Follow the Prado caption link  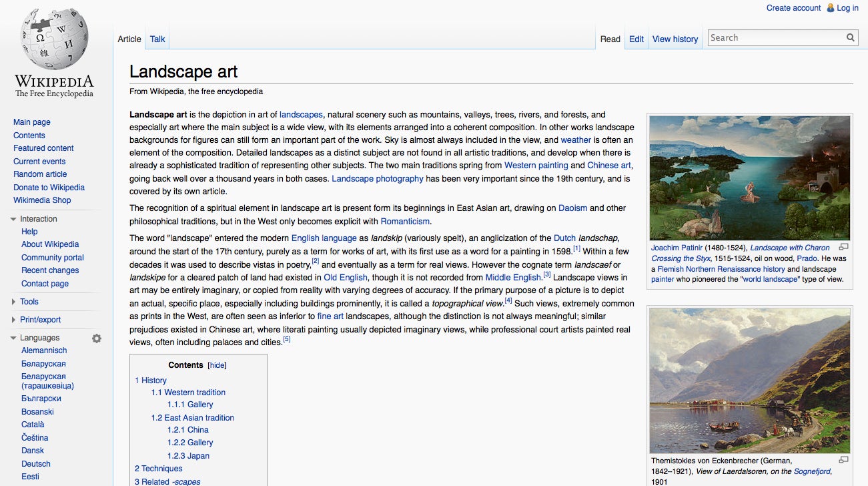coord(807,258)
